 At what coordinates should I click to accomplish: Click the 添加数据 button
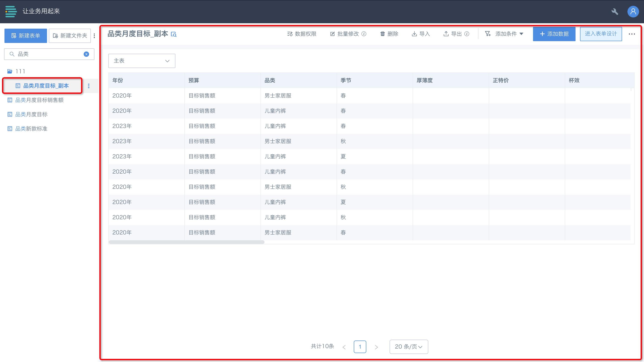click(x=554, y=34)
